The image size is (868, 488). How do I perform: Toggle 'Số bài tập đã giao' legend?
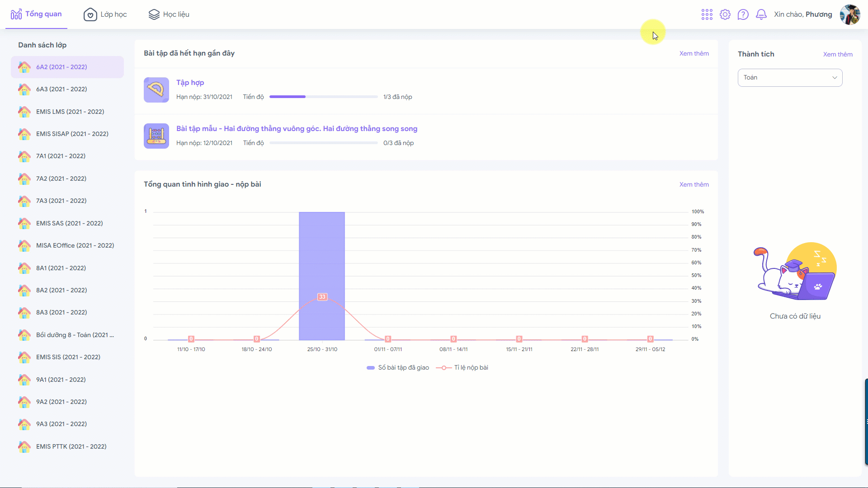[398, 368]
